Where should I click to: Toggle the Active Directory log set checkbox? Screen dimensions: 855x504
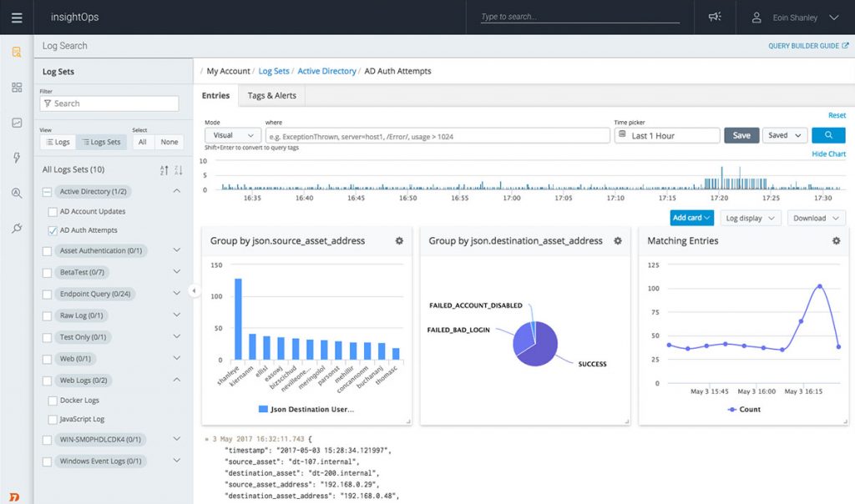click(47, 192)
